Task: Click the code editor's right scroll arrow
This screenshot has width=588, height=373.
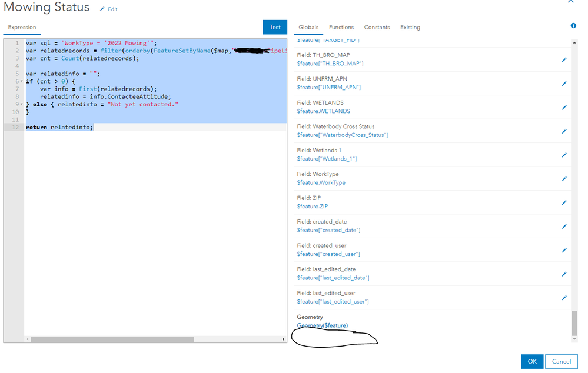Action: (284, 339)
